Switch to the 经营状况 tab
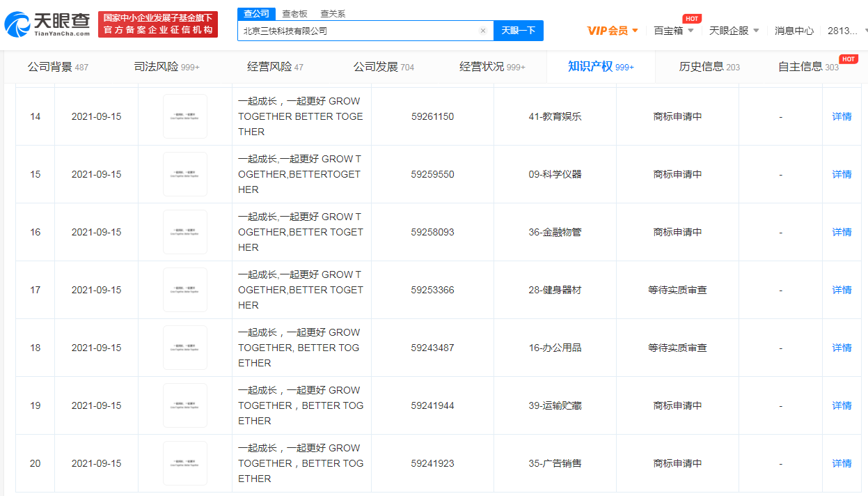 pyautogui.click(x=492, y=67)
